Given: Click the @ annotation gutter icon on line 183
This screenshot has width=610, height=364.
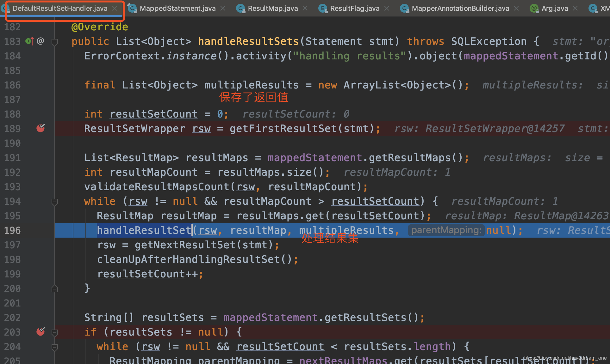Looking at the screenshot, I should [x=40, y=41].
